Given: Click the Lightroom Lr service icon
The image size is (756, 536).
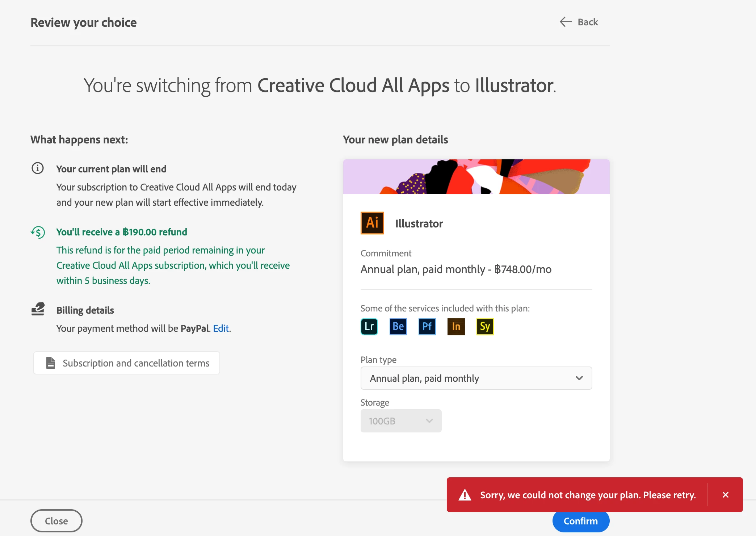Looking at the screenshot, I should pyautogui.click(x=369, y=327).
